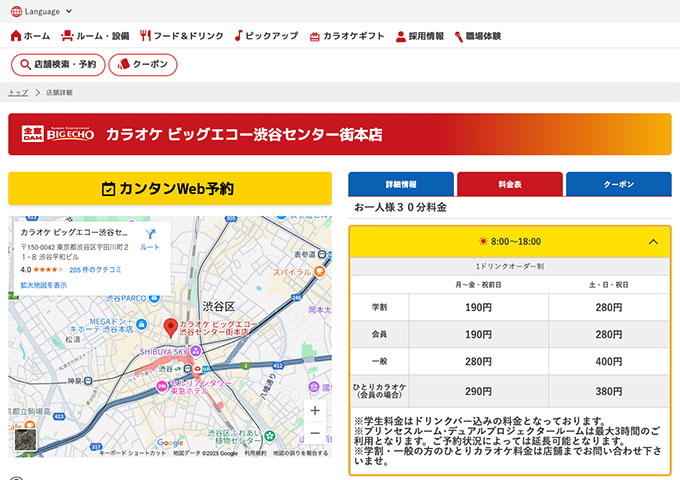Click the 渋谷区ふれあい植物センター marker
The height and width of the screenshot is (480, 680).
[x=269, y=435]
